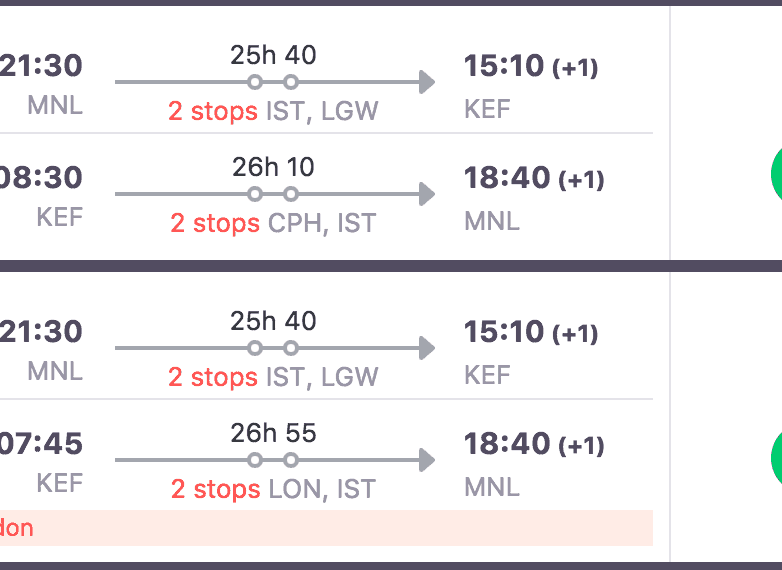Click green circle beside the LON, IST itinerary
The height and width of the screenshot is (570, 782).
tap(775, 456)
